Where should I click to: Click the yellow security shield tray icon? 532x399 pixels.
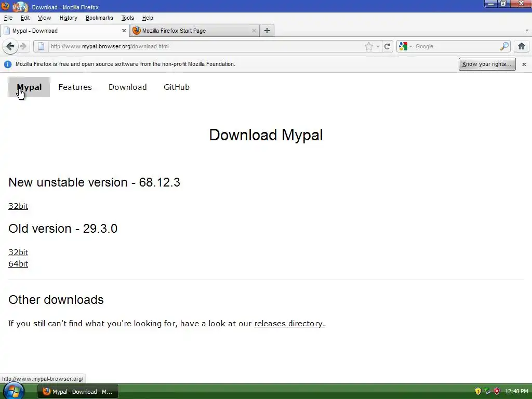click(x=478, y=391)
